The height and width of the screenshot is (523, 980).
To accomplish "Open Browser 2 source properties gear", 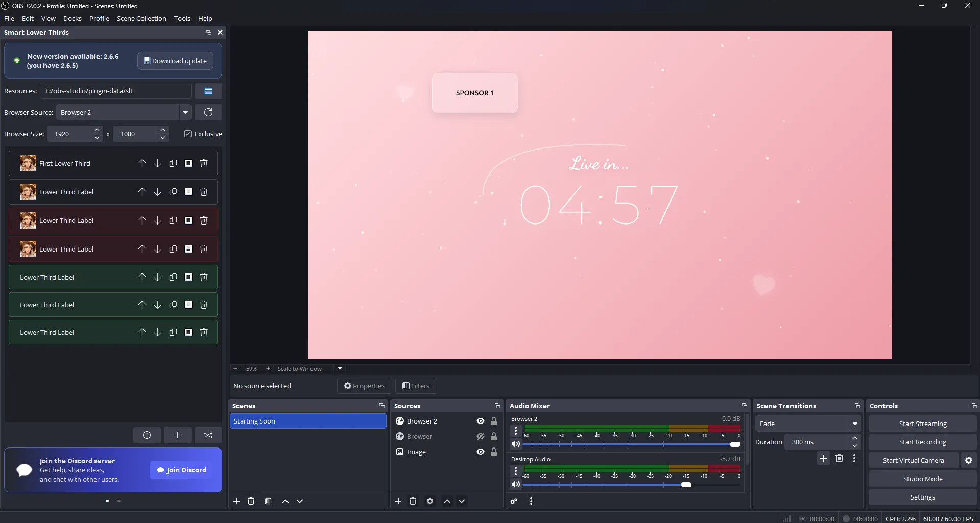I will (x=429, y=501).
